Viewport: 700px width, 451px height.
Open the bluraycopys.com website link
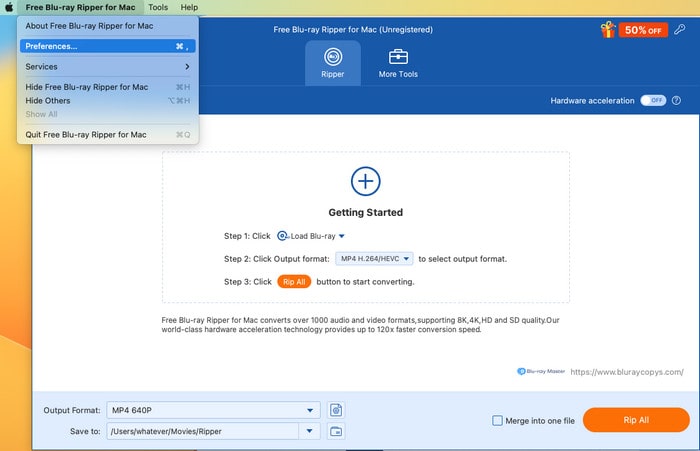pyautogui.click(x=626, y=371)
